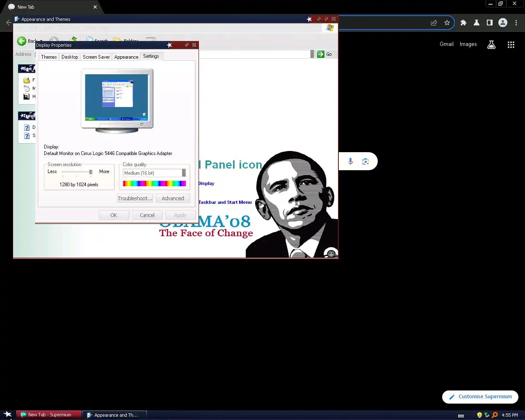Click the green Back arrow in Appearance and Themes

pyautogui.click(x=22, y=41)
